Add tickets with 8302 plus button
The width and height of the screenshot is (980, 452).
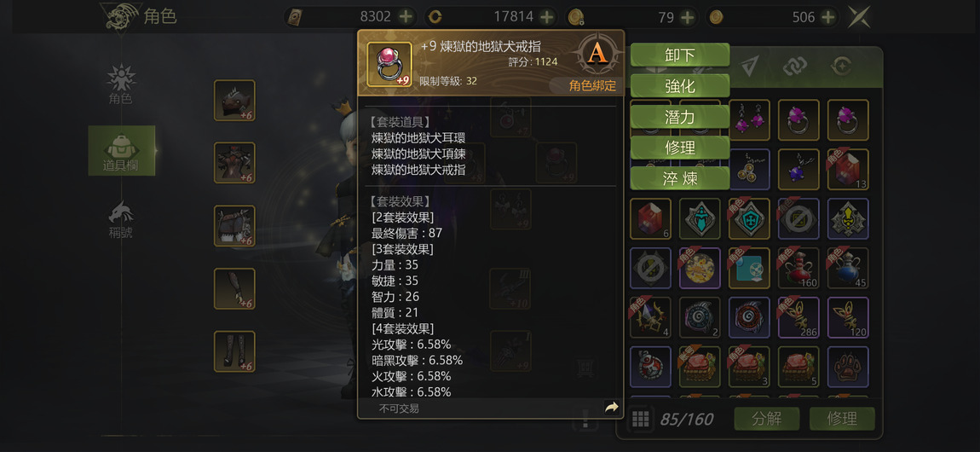tap(405, 17)
